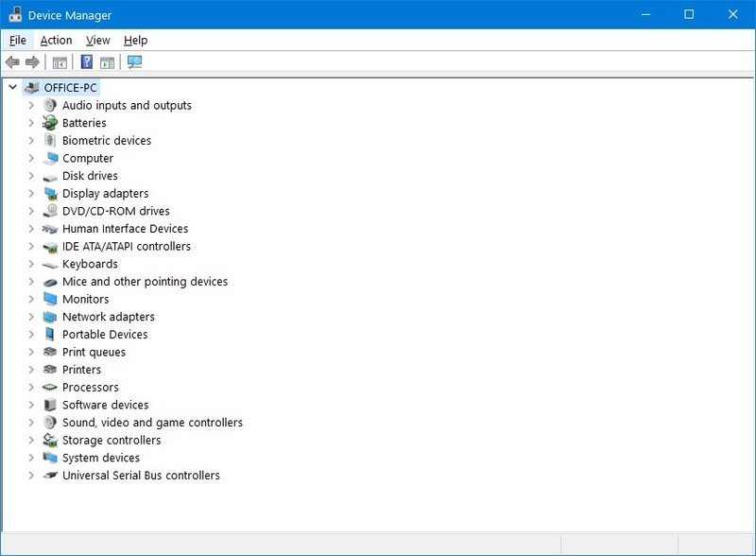Toggle the Show/Hide Action Pane button
The height and width of the screenshot is (556, 756).
coord(107,62)
